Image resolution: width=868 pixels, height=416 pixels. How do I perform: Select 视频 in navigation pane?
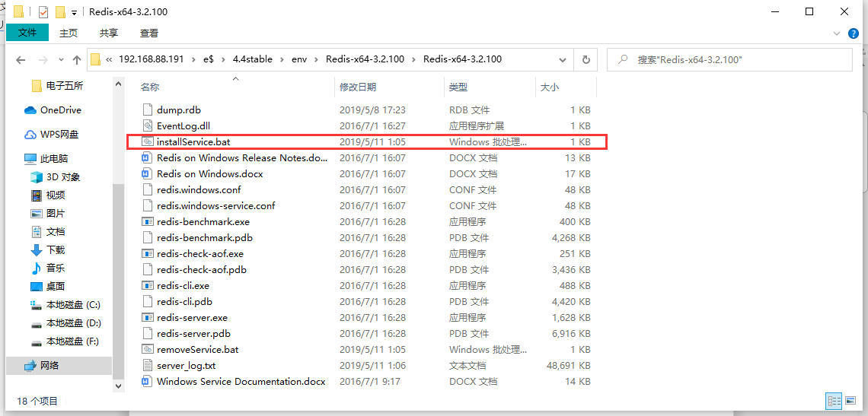click(48, 195)
